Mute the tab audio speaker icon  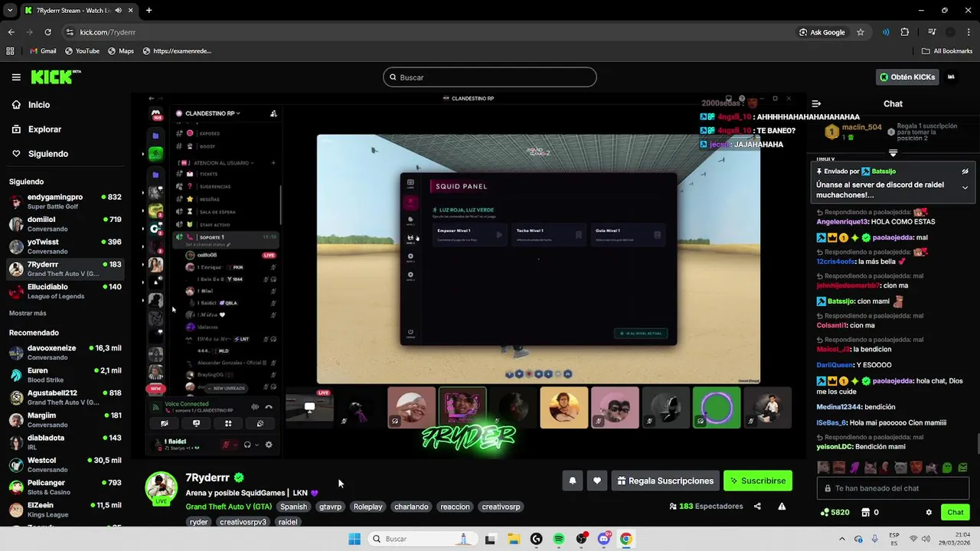click(x=118, y=11)
